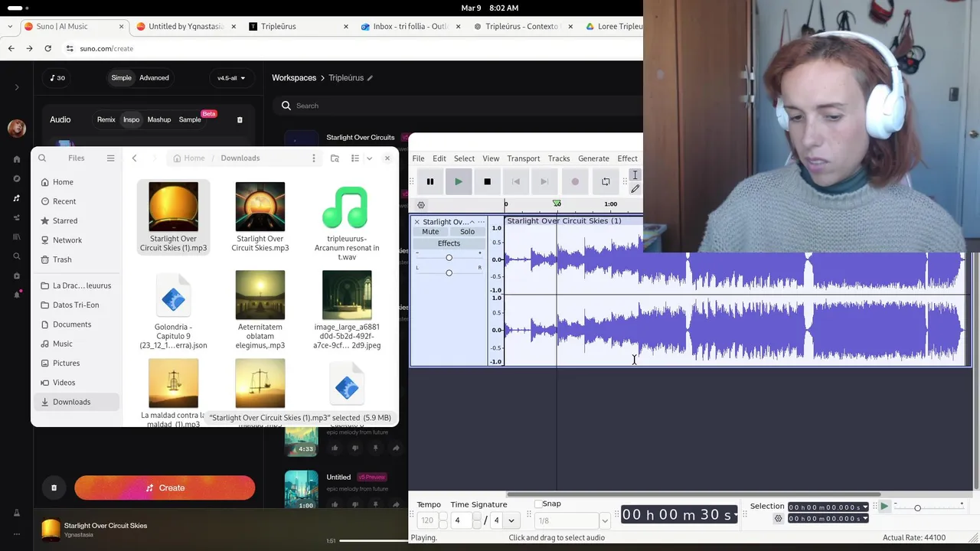The height and width of the screenshot is (551, 980).
Task: Enable the Snap checkbox
Action: 537,504
